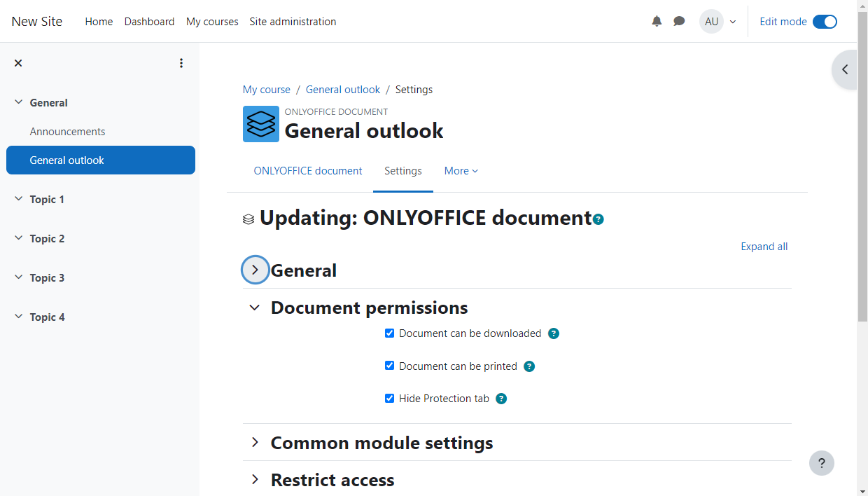Click the floating question mark help button

tap(822, 463)
